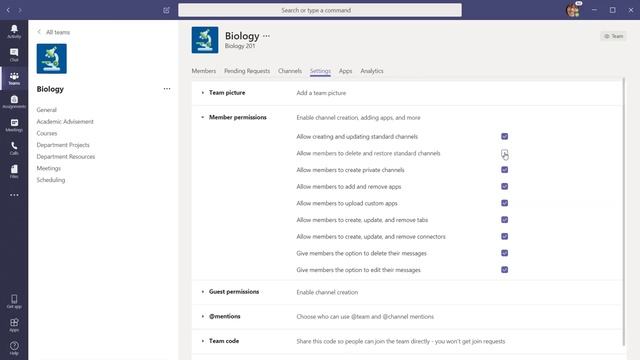Viewport: 640px width, 360px height.
Task: Click the Biology microscope logo in header
Action: coord(205,40)
